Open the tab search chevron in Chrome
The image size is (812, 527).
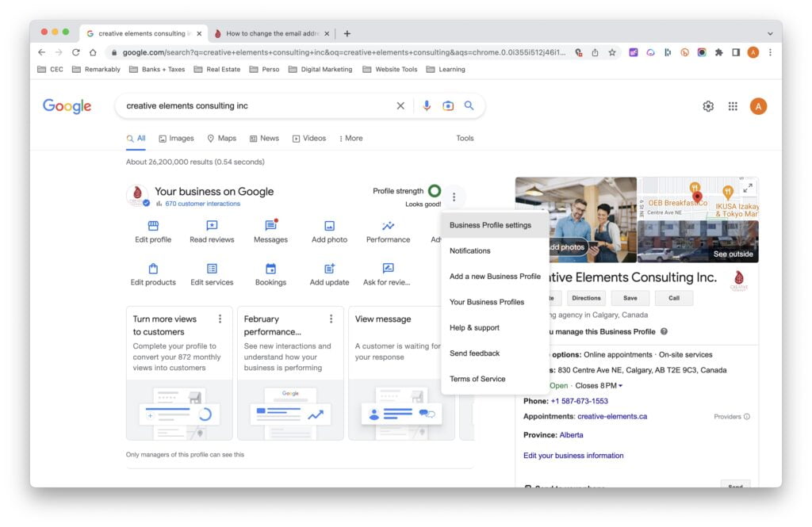pos(770,33)
